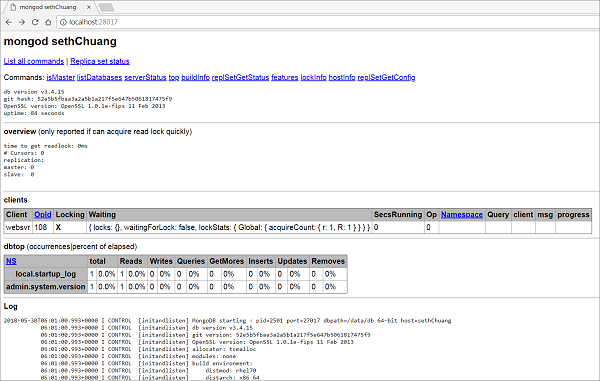Image resolution: width=600 pixels, height=381 pixels.
Task: Open buildInfo command link
Action: pos(196,77)
